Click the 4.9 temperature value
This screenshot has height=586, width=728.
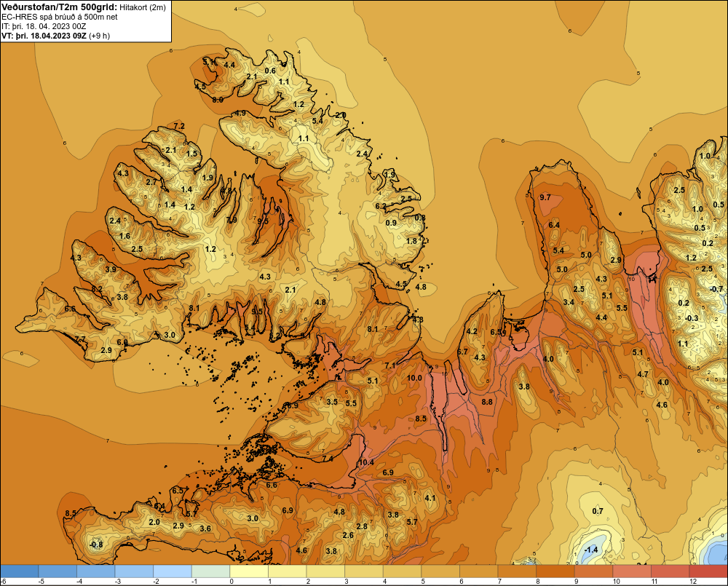click(x=240, y=114)
